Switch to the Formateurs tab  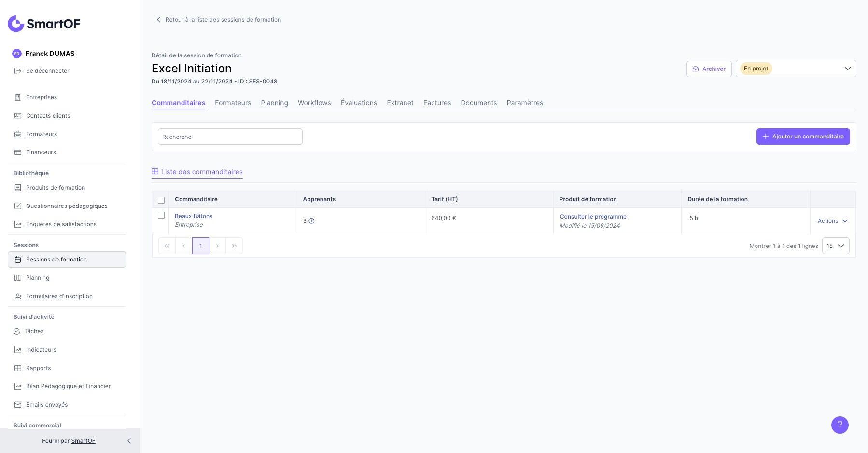(233, 103)
